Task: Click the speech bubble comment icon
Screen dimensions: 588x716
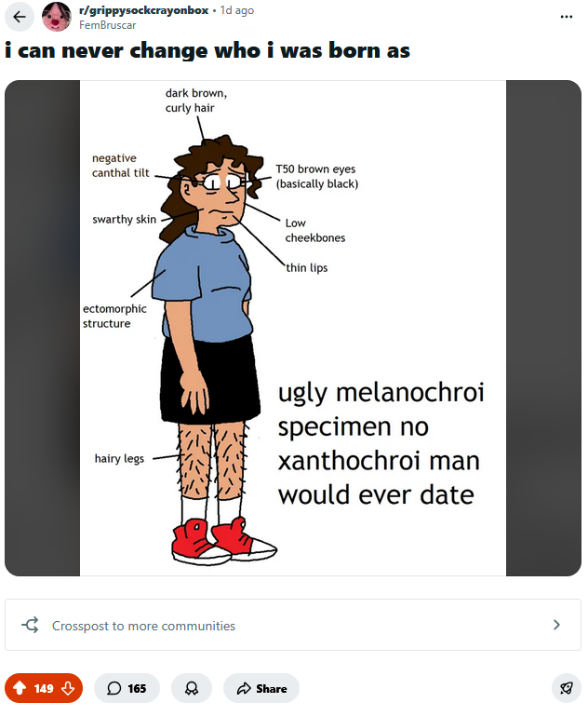Action: coord(114,688)
